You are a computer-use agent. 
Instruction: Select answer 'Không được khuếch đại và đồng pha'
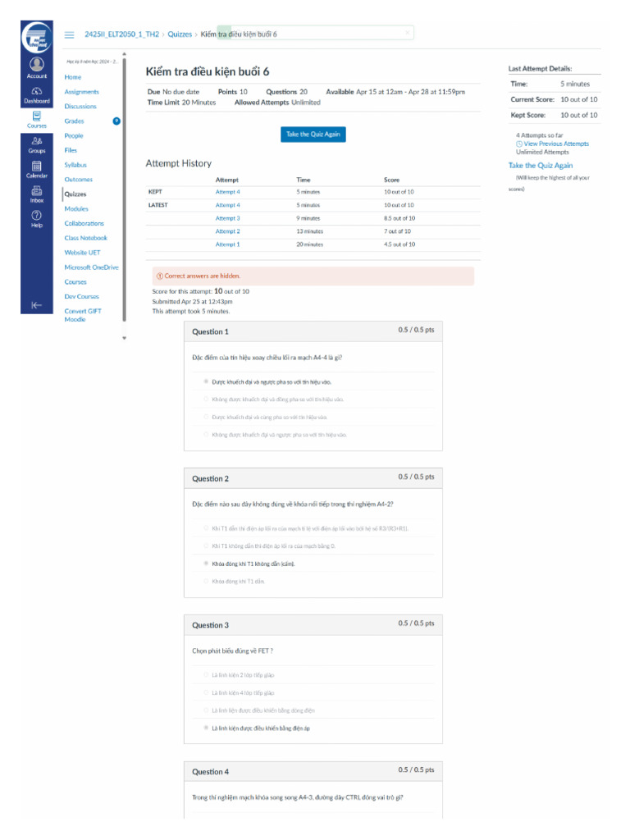tap(206, 399)
